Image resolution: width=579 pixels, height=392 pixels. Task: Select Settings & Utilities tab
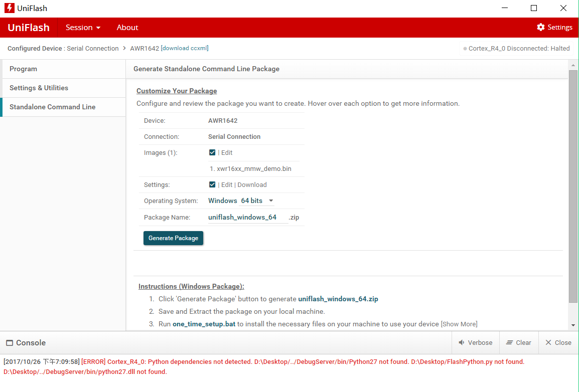[64, 88]
